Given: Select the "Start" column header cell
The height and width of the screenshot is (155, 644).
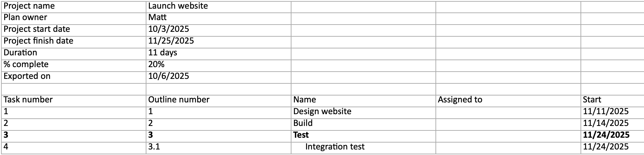Looking at the screenshot, I should (592, 100).
